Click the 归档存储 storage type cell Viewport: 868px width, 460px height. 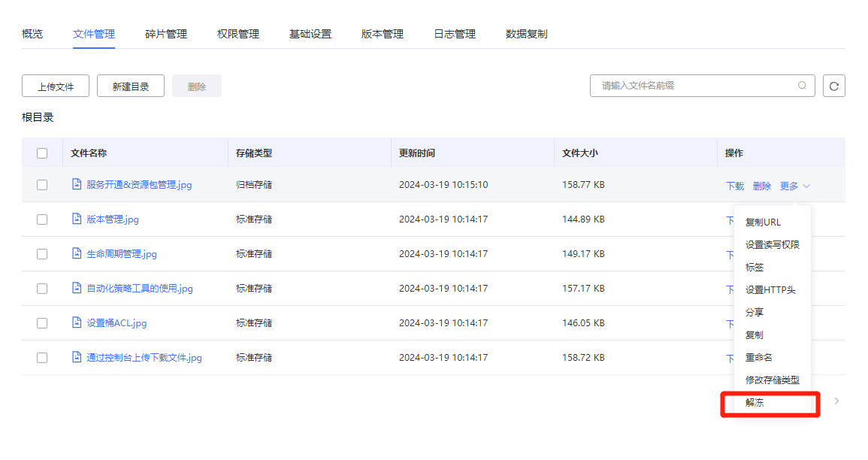pyautogui.click(x=253, y=185)
